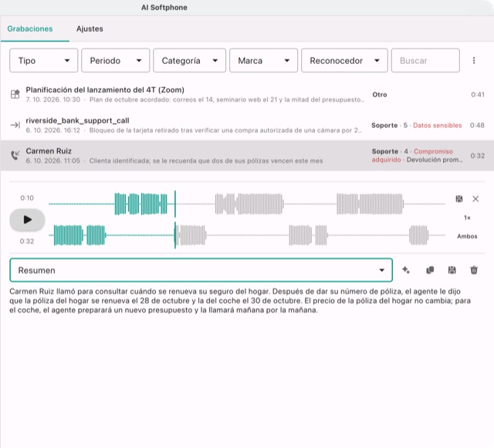The height and width of the screenshot is (448, 494).
Task: Seek in the lower channel waveform
Action: [x=247, y=235]
